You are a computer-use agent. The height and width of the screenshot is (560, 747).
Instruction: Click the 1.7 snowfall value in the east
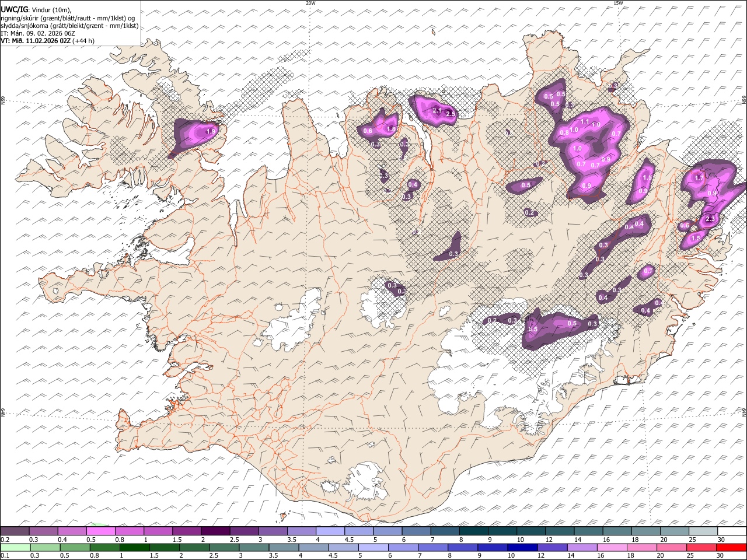click(699, 178)
